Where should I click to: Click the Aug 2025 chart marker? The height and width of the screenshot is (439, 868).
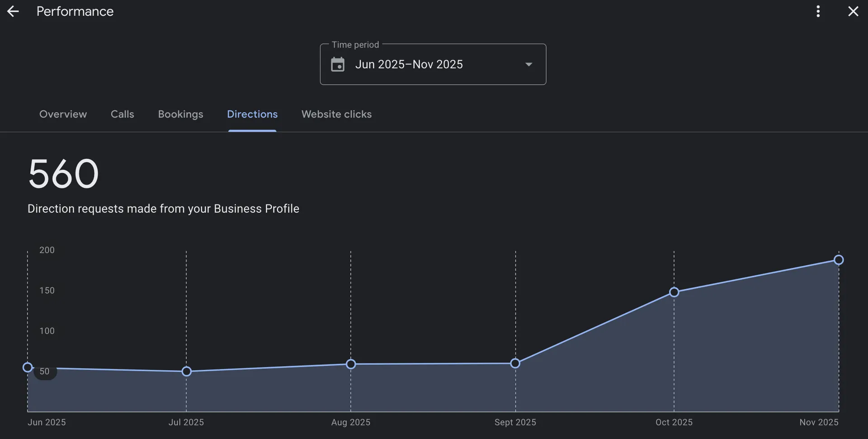click(351, 364)
